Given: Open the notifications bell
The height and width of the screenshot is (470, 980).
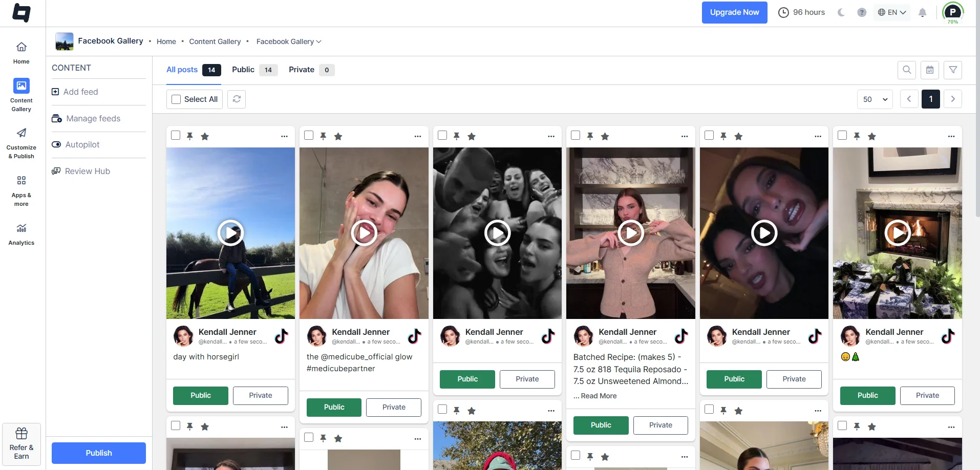Looking at the screenshot, I should [922, 13].
